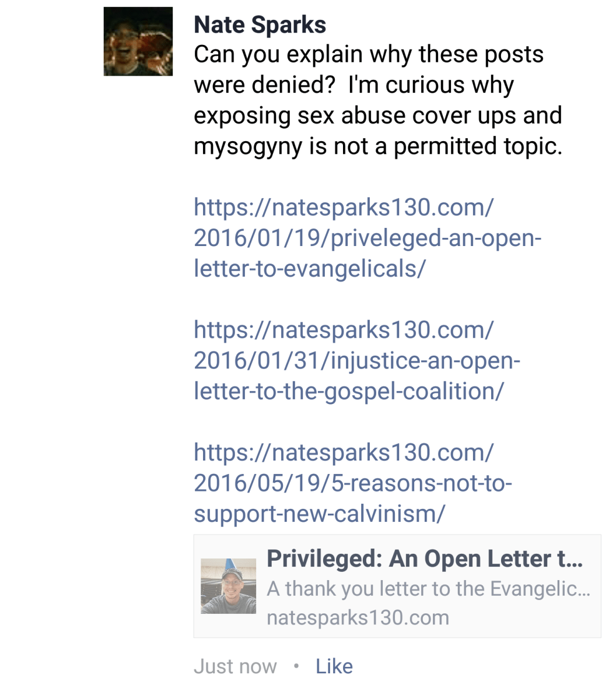Click the dot separator beside Like
Image resolution: width=616 pixels, height=685 pixels.
296,667
